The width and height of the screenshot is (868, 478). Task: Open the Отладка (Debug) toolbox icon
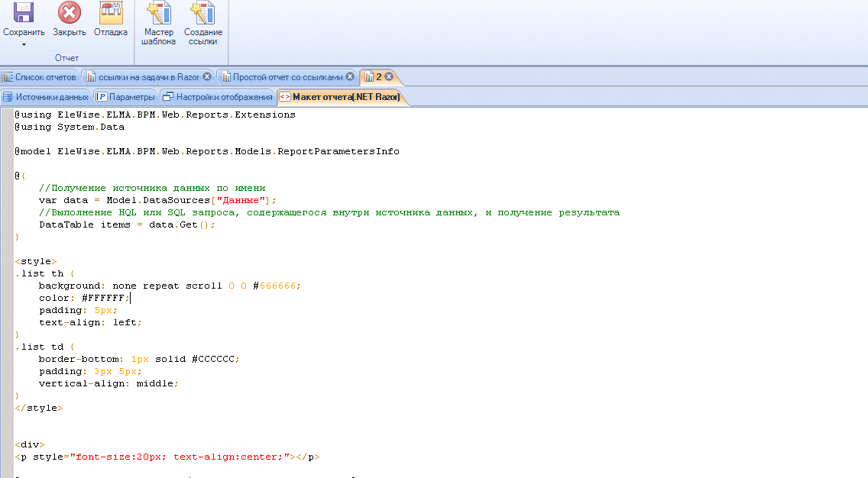[x=111, y=13]
